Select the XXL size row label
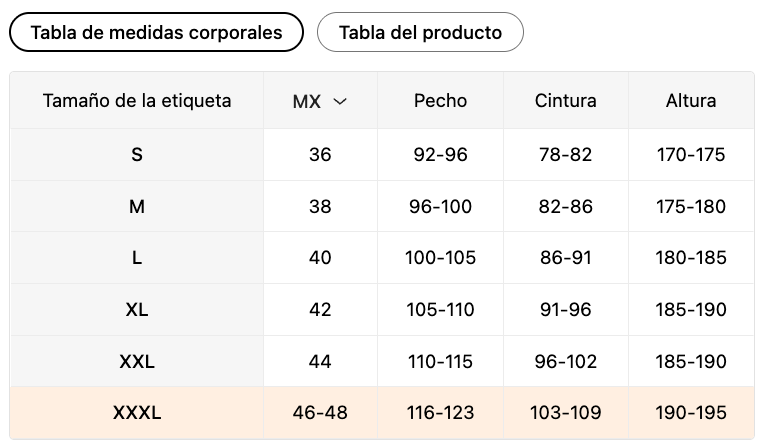 [x=137, y=361]
